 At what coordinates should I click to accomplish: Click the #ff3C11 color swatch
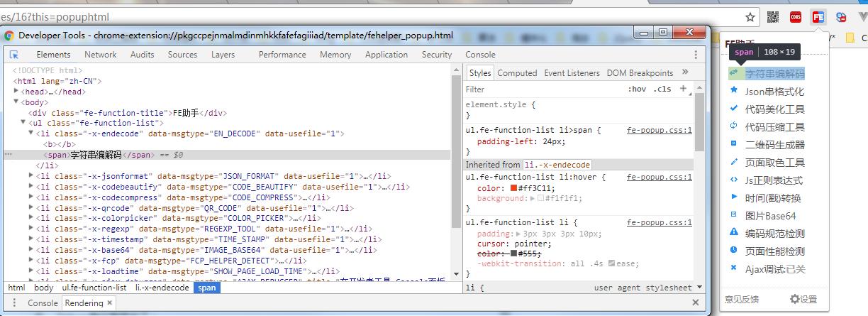pyautogui.click(x=513, y=188)
